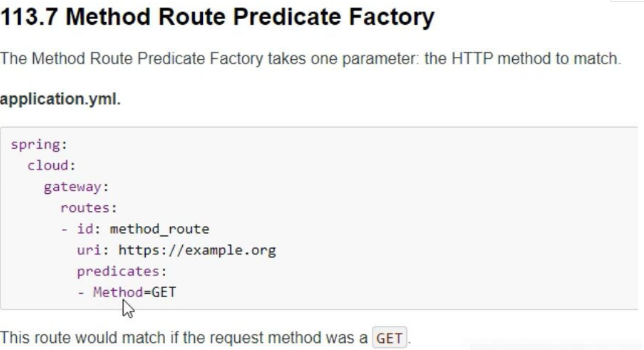Screen dimensions: 644x350
Task: Click the "cloud:" key in the YAML
Action: (x=52, y=166)
